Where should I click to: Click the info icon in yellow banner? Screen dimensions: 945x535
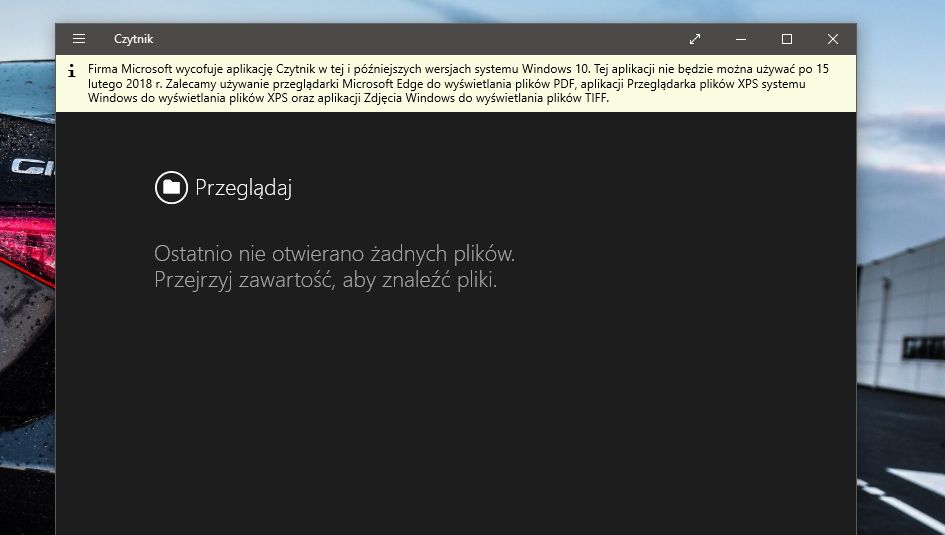(72, 70)
